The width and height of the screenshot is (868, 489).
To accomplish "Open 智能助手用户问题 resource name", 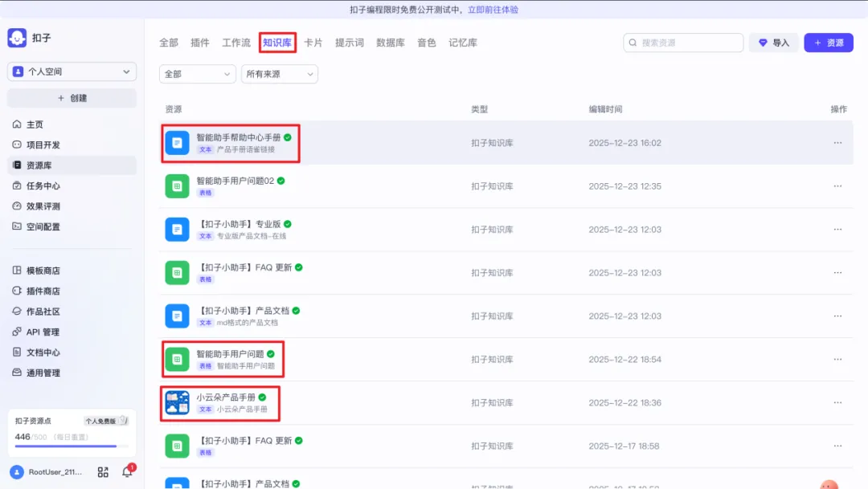I will pyautogui.click(x=231, y=354).
